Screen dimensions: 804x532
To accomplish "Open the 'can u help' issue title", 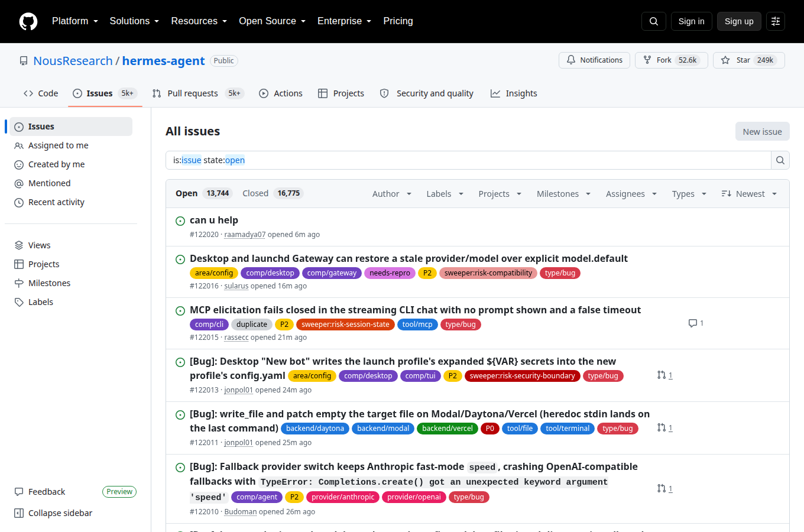I will coord(214,220).
